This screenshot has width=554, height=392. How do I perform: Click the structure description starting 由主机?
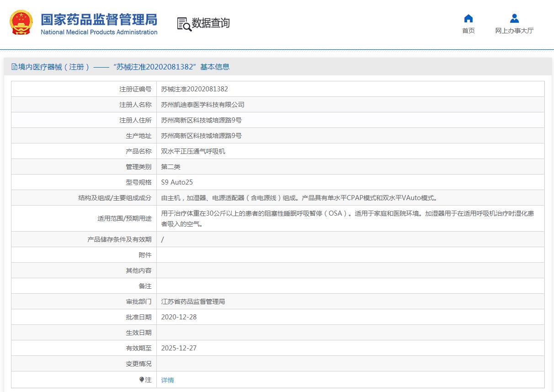(x=300, y=198)
